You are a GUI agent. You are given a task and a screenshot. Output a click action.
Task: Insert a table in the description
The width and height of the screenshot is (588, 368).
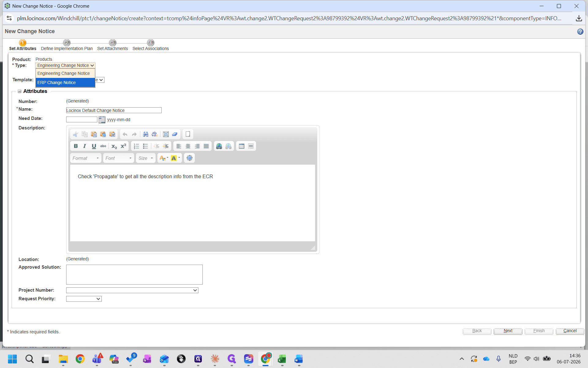point(242,146)
